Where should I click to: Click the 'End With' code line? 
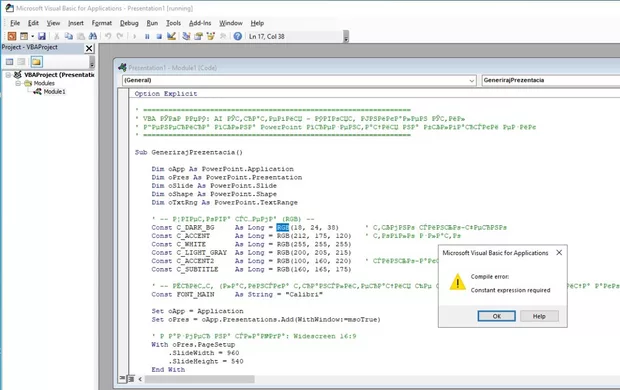tap(168, 369)
